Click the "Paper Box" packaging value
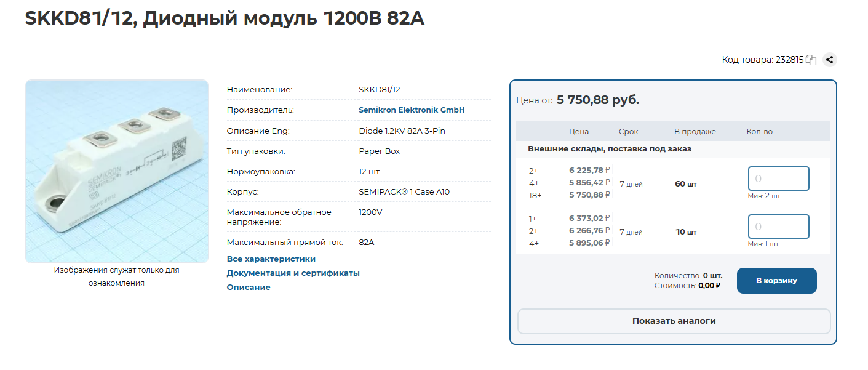Image resolution: width=868 pixels, height=370 pixels. tap(379, 151)
